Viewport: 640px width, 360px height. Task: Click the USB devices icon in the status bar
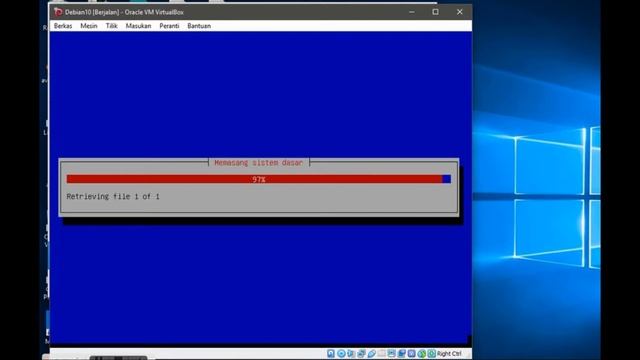click(372, 353)
